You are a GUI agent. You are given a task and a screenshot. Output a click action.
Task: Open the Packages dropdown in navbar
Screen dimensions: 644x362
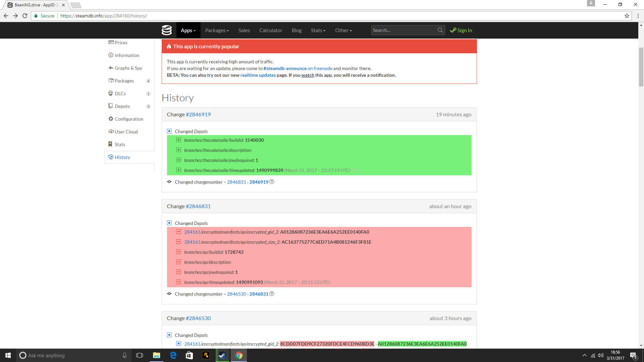click(x=217, y=30)
